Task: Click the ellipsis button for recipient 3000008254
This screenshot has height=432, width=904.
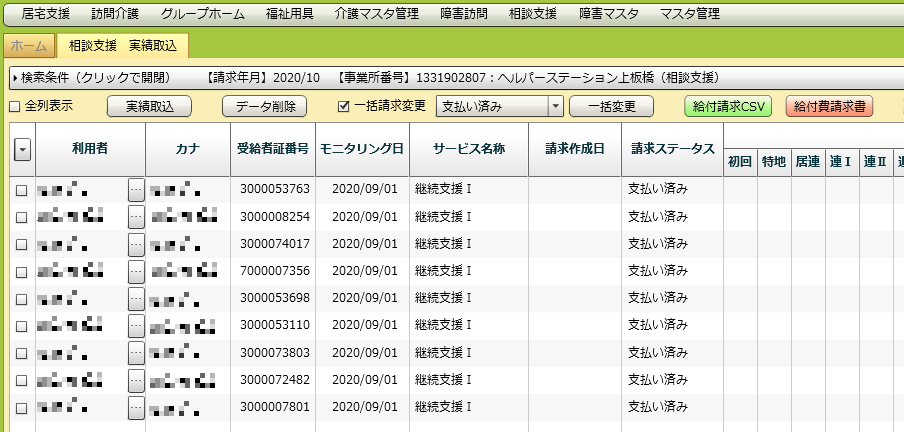Action: pos(137,217)
